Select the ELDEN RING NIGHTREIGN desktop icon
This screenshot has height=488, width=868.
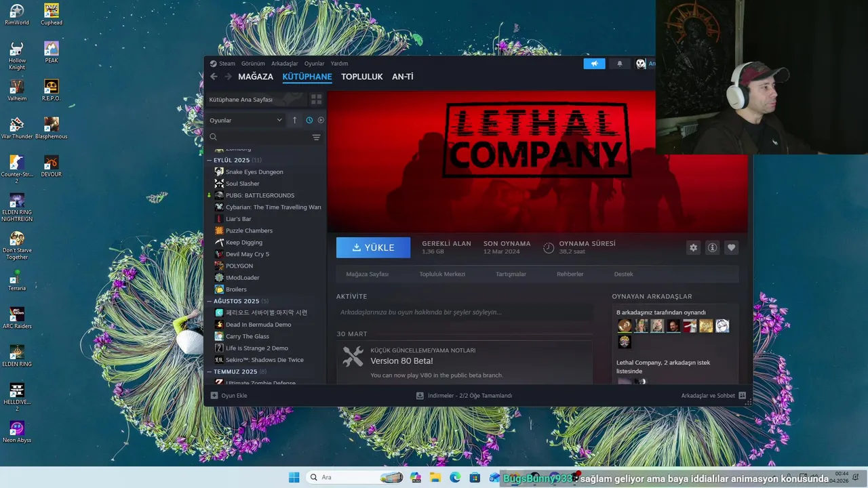pos(17,207)
